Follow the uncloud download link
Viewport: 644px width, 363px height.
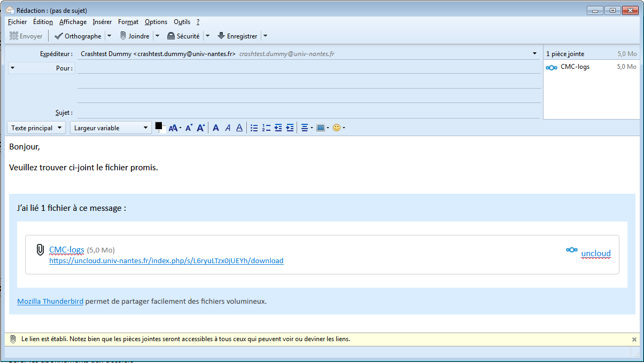click(166, 261)
